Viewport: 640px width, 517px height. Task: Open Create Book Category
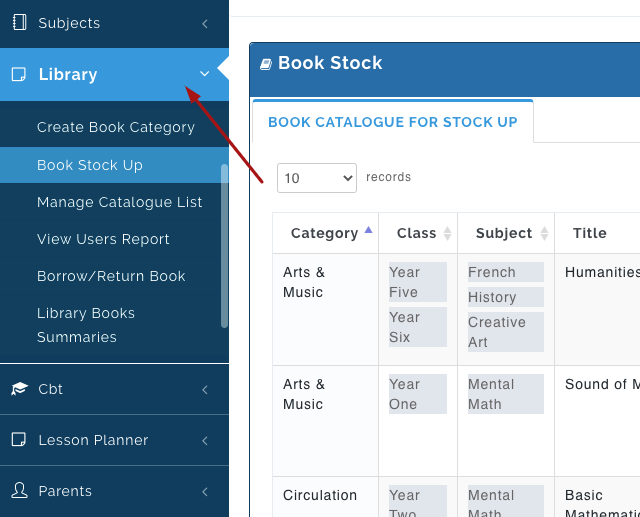pos(116,127)
